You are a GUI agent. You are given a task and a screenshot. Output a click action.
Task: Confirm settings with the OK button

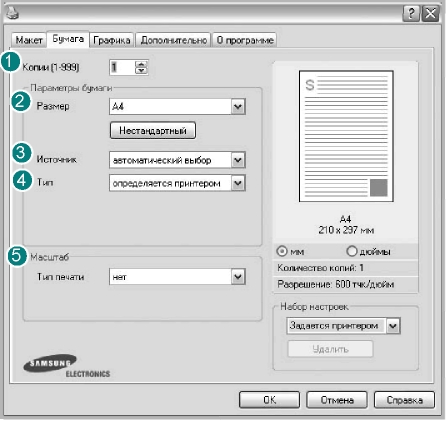(x=269, y=400)
